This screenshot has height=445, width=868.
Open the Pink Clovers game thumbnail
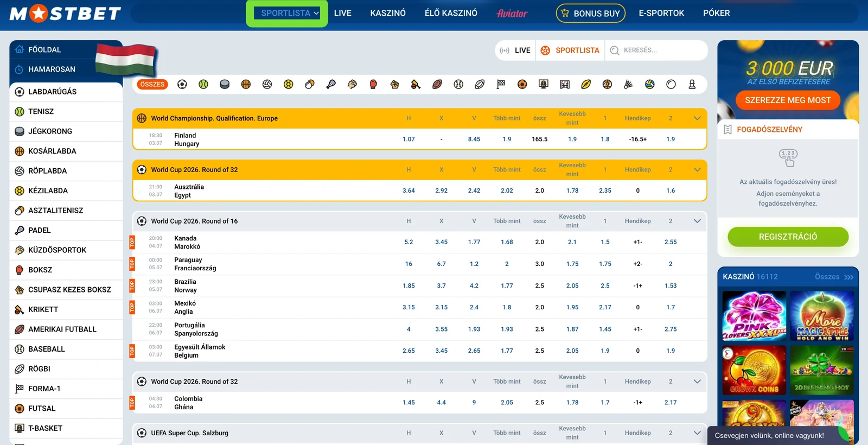point(754,316)
